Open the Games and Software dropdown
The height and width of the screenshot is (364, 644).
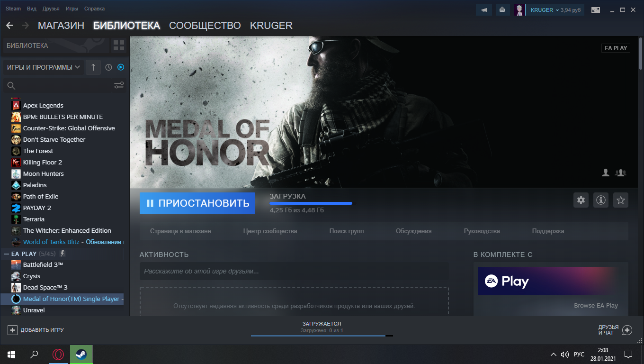pos(43,67)
